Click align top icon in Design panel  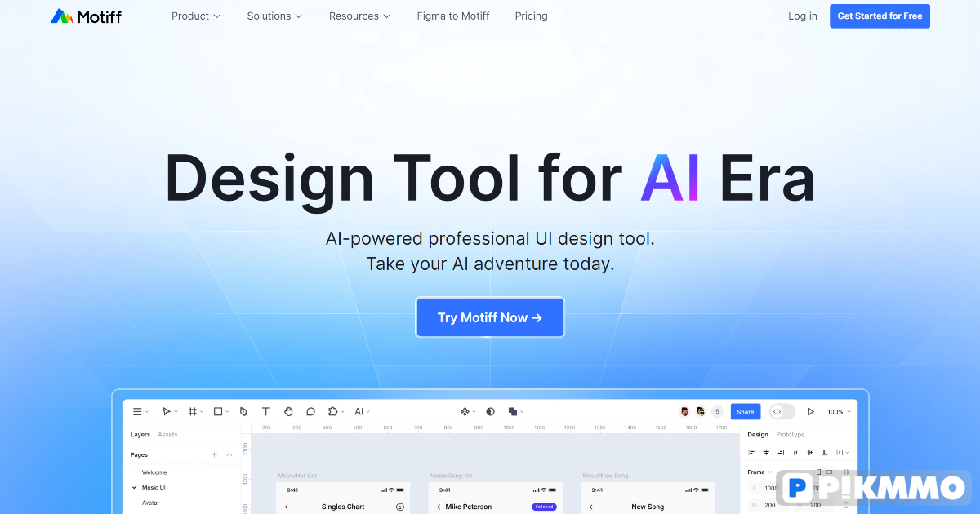pyautogui.click(x=795, y=452)
